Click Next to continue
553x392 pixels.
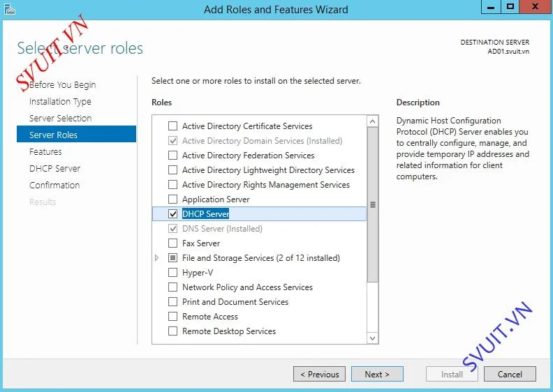click(377, 374)
